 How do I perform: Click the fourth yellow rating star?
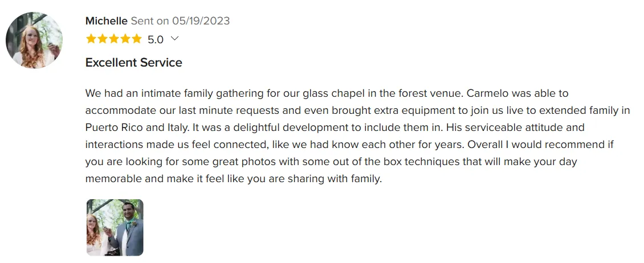[x=125, y=39]
